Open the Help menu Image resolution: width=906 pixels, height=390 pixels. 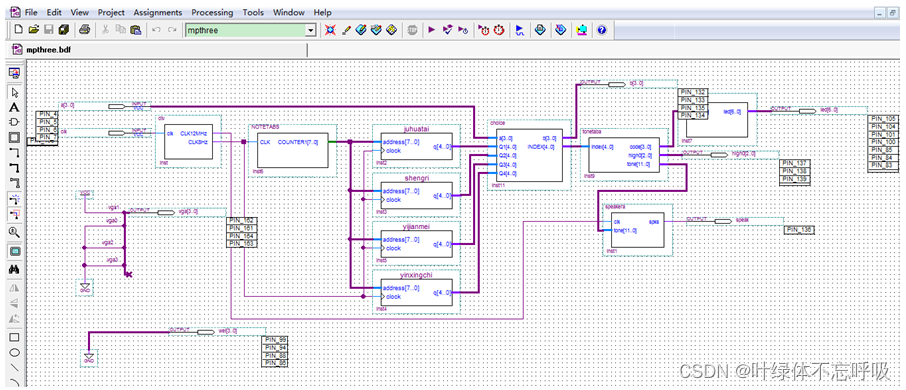point(322,12)
